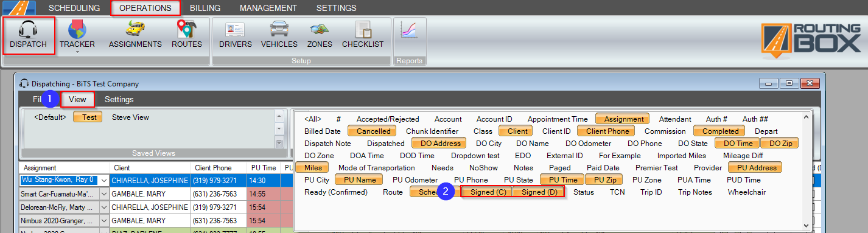Expand assignment dropdown for Delorean-McFly row
The width and height of the screenshot is (868, 233).
click(103, 207)
